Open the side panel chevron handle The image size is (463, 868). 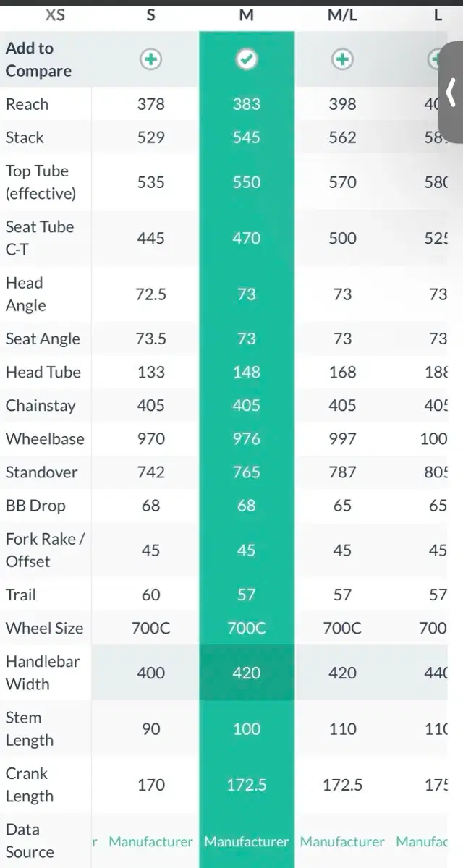click(x=451, y=93)
